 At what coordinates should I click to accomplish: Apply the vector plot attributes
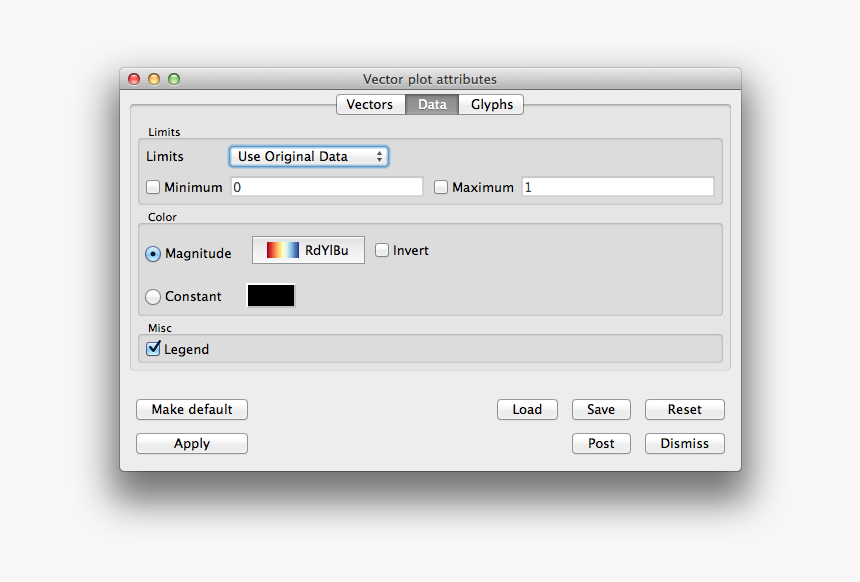pos(191,443)
